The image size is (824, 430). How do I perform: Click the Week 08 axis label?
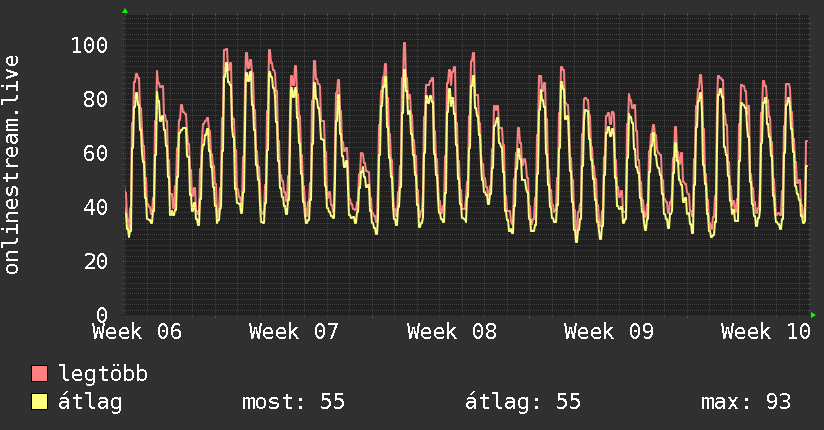click(x=451, y=332)
